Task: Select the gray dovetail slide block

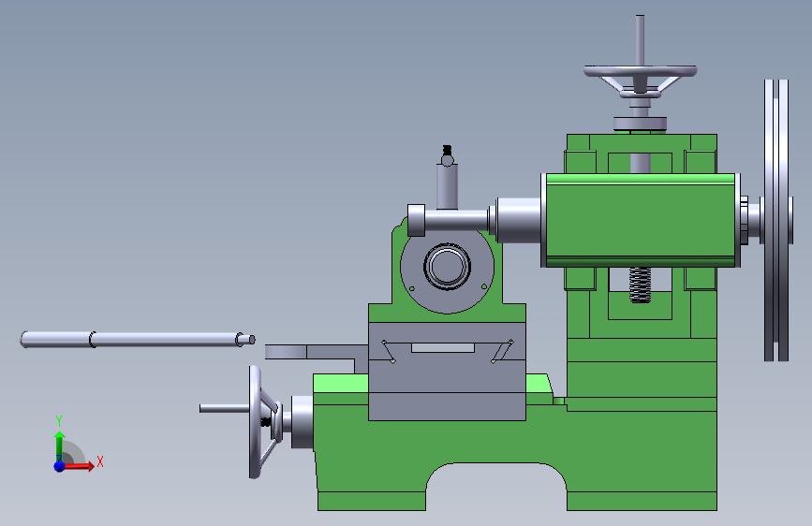Action: [x=447, y=372]
